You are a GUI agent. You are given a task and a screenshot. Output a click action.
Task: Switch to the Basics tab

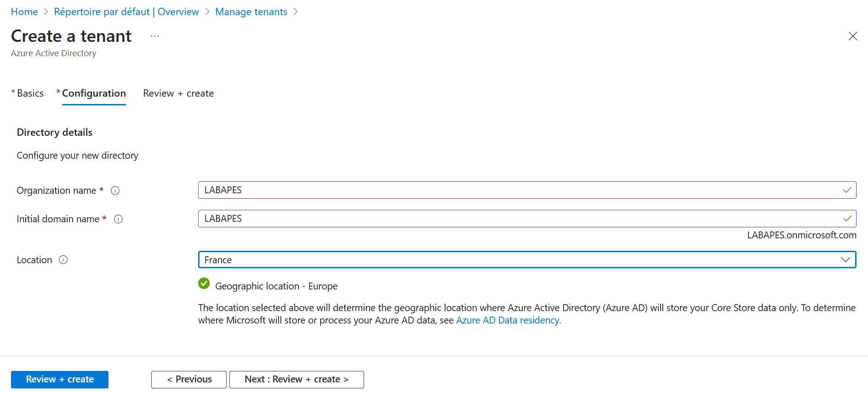tap(30, 93)
